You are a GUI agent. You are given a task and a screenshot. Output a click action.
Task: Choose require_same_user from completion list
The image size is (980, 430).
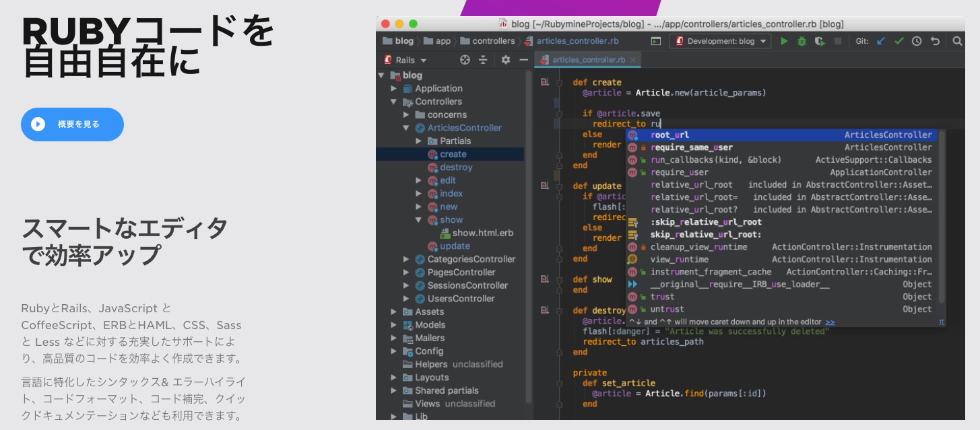[x=691, y=147]
